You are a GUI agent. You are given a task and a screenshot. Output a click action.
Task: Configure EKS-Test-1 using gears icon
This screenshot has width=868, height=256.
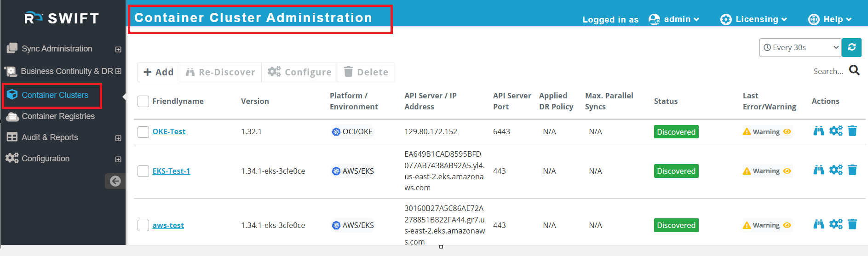point(836,170)
